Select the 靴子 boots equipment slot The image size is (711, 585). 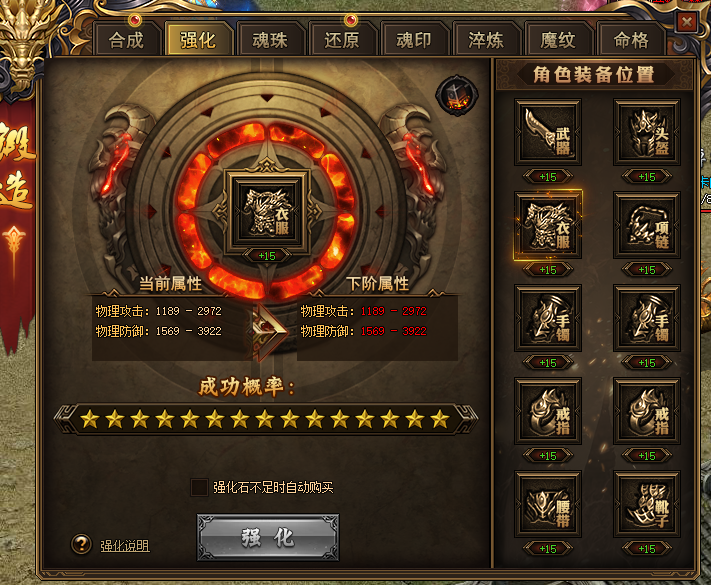click(647, 504)
